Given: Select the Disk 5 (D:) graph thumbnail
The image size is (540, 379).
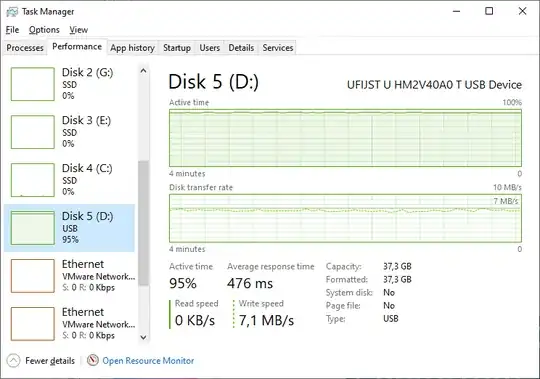Looking at the screenshot, I should click(33, 228).
